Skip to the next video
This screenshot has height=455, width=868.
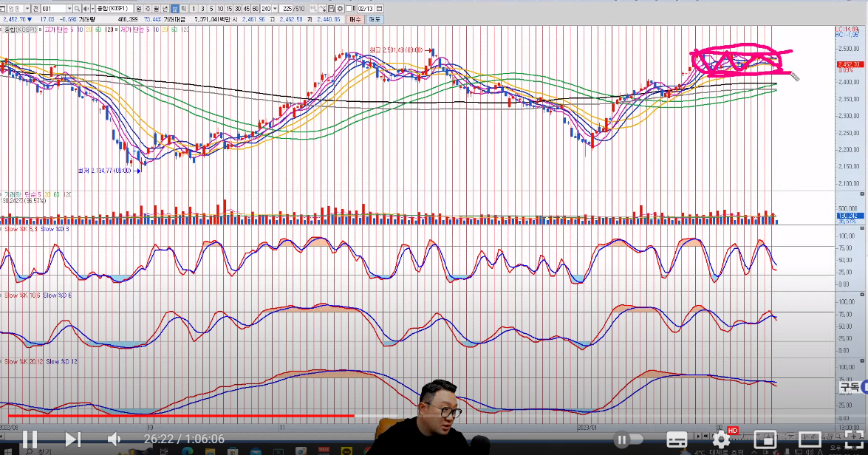(72, 439)
